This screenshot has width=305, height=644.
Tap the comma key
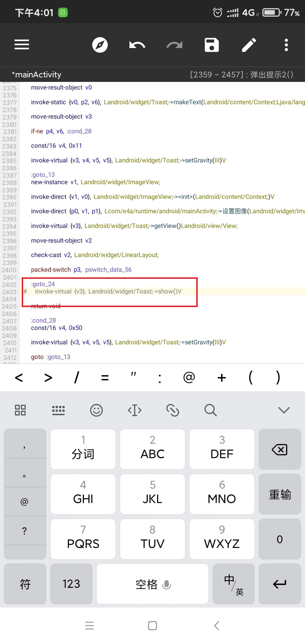click(25, 443)
